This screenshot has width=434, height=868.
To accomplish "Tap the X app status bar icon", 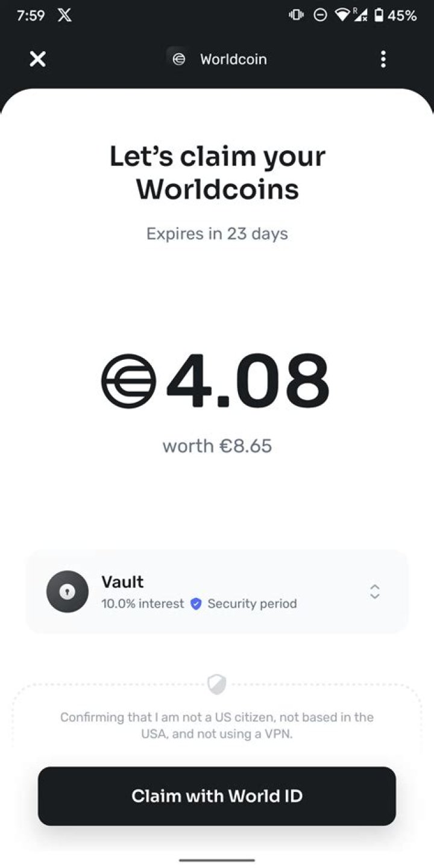I will (64, 16).
